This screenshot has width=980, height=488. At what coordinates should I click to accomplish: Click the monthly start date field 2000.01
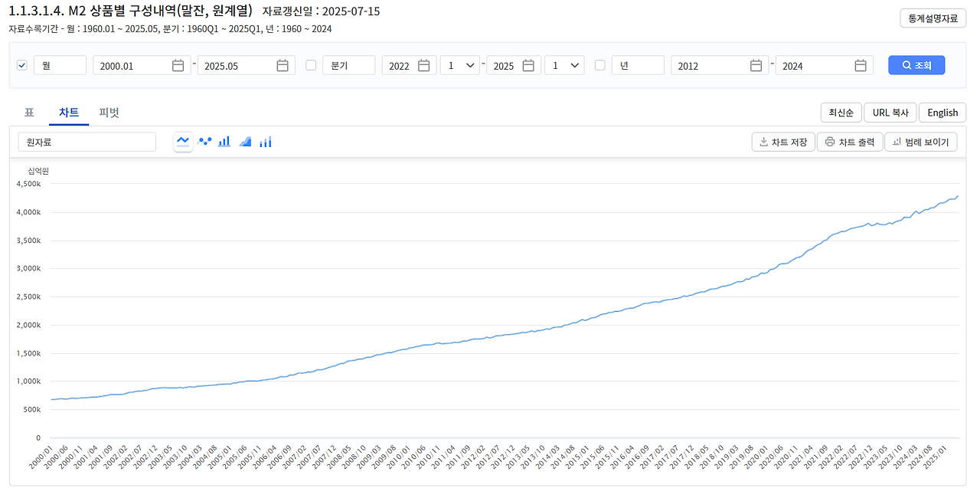click(142, 65)
